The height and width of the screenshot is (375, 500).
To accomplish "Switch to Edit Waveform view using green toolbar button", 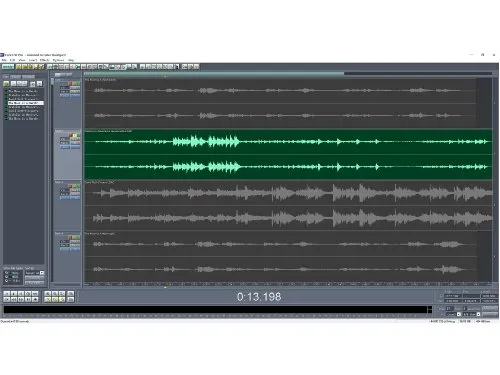I will [x=8, y=67].
